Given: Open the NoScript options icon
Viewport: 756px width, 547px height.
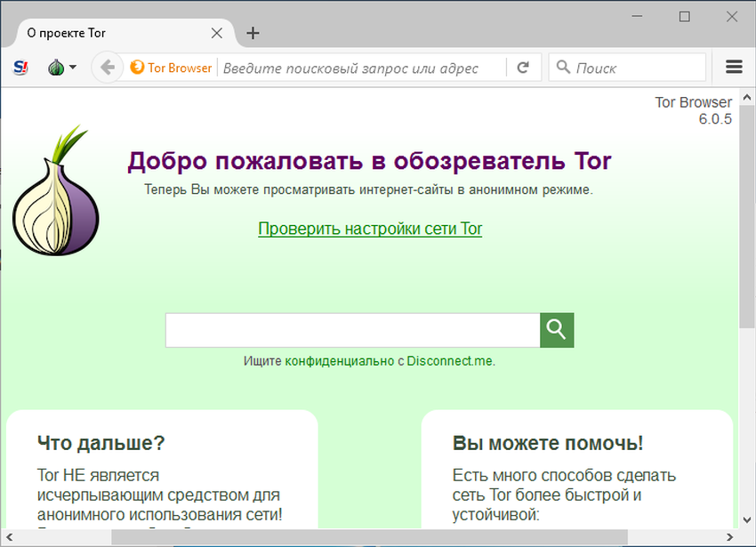Looking at the screenshot, I should [x=20, y=67].
